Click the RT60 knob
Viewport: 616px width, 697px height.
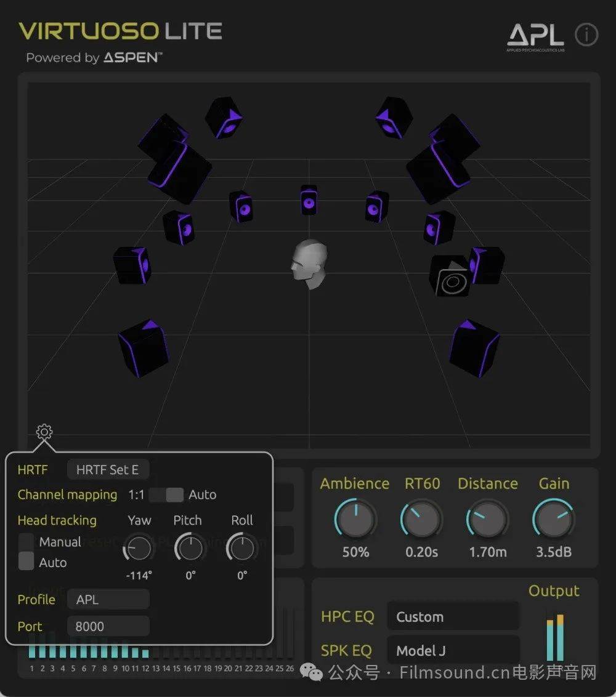(421, 519)
